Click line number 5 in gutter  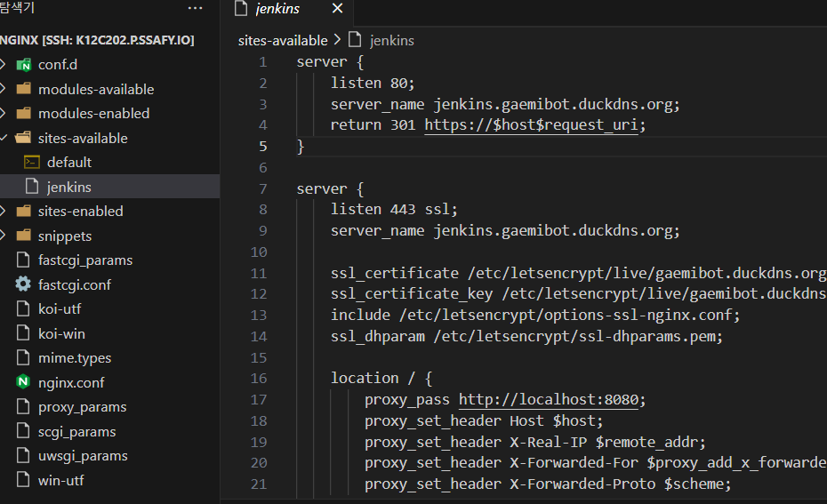(262, 146)
